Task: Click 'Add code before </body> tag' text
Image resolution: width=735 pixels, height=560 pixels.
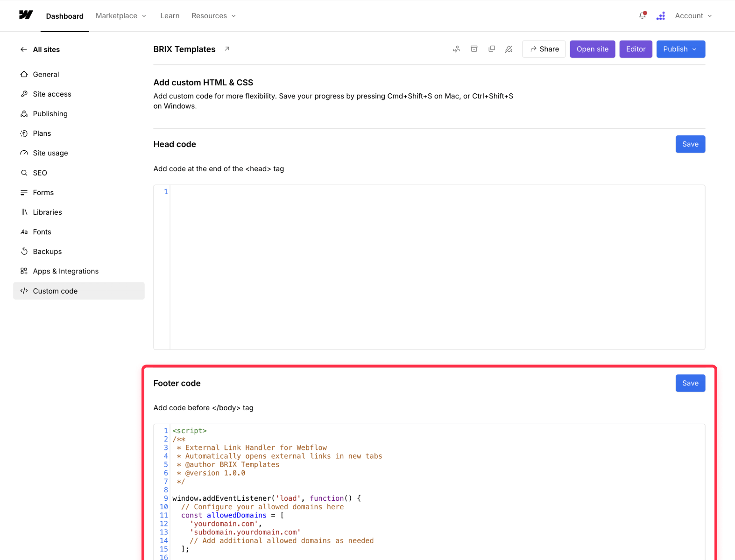Action: click(x=204, y=408)
